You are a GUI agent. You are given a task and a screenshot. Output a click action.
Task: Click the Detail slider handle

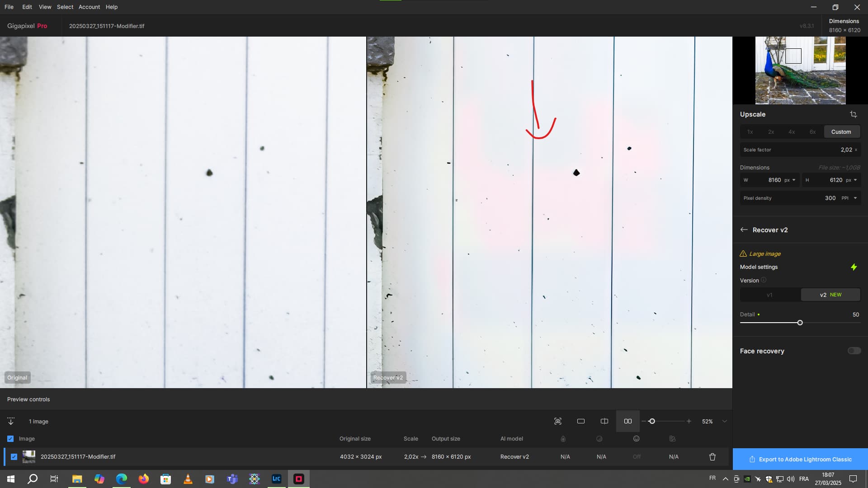800,323
